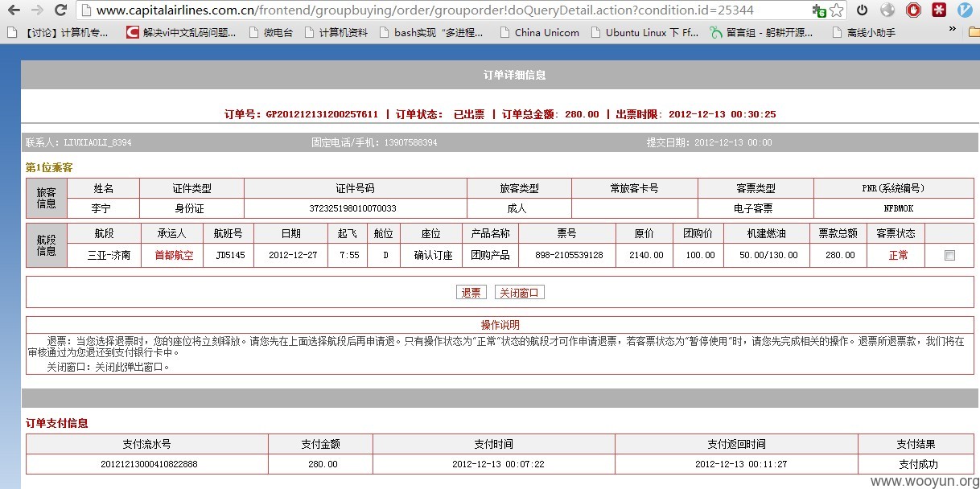The height and width of the screenshot is (489, 980).
Task: Click the power-symbol extension icon
Action: pyautogui.click(x=862, y=10)
